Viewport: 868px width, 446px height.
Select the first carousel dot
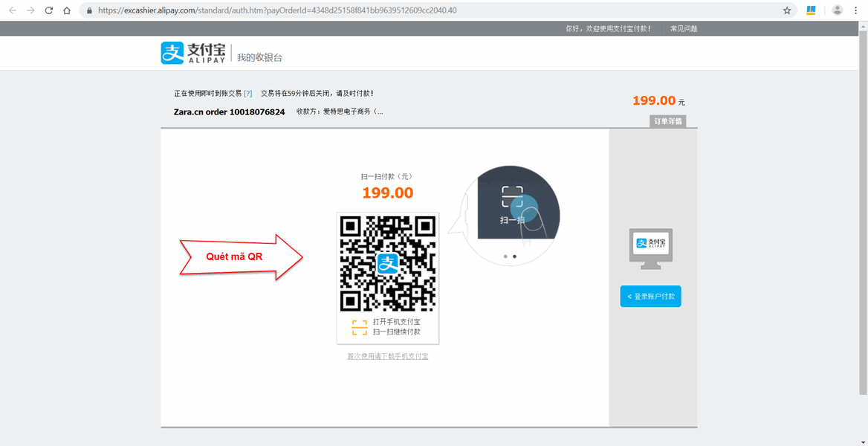click(505, 256)
